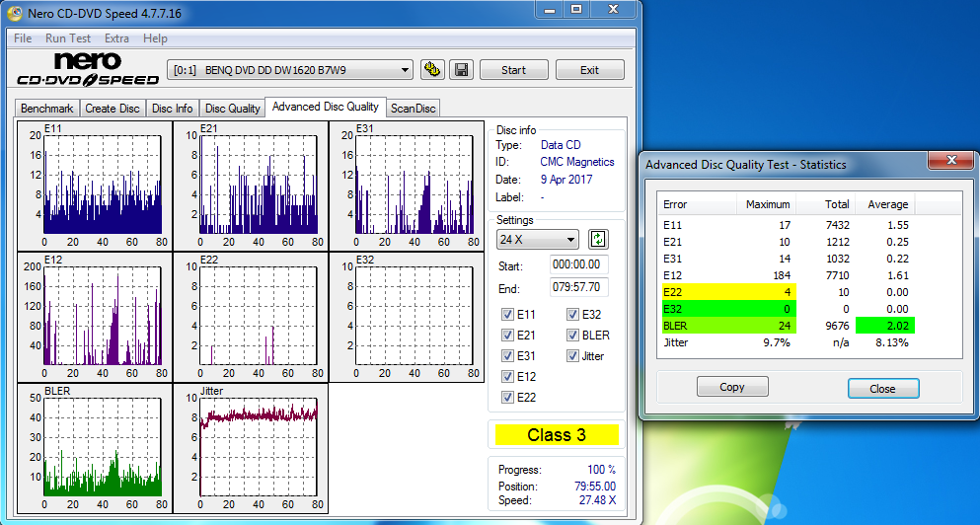Click the E32 error graph

[x=407, y=317]
